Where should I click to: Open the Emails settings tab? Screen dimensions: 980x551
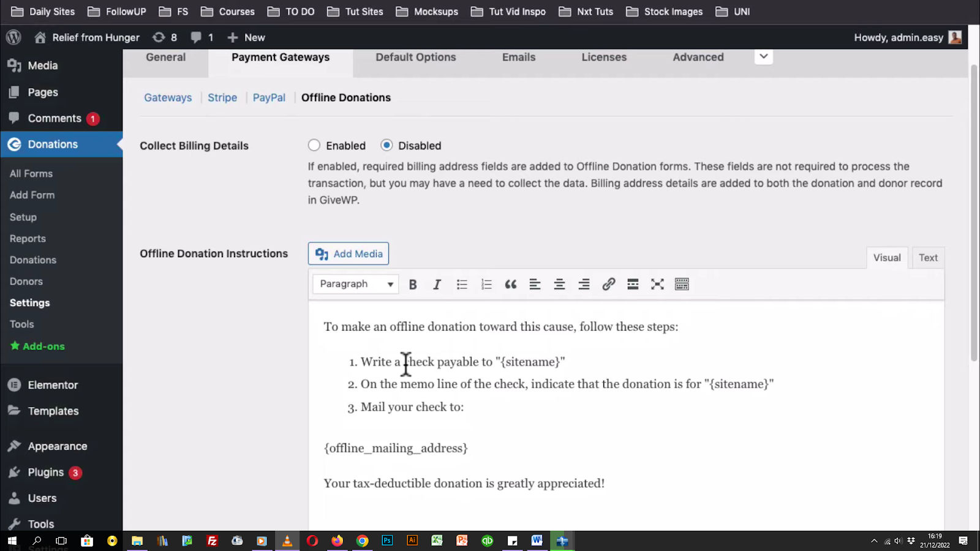519,57
